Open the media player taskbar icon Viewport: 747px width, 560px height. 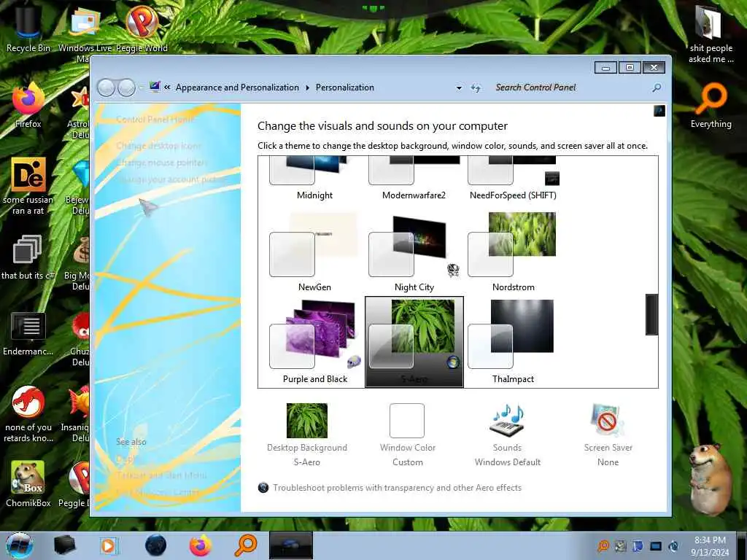(x=109, y=545)
